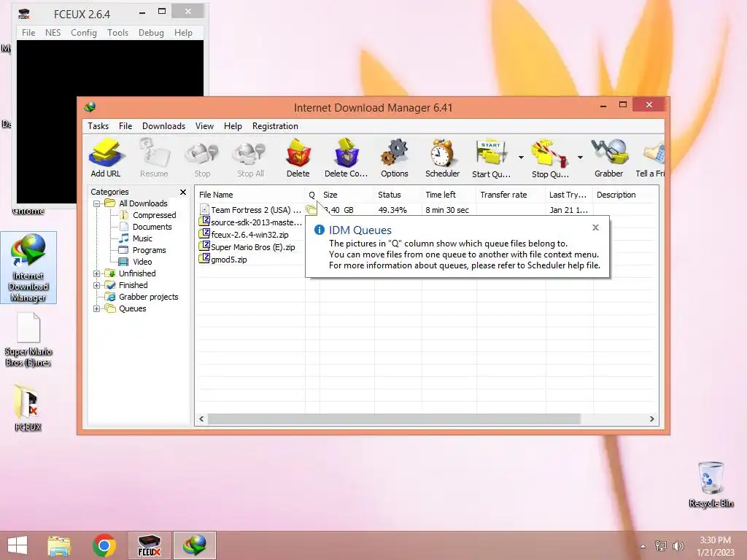Open the Config menu in FCEUX
The image size is (747, 560).
(x=84, y=32)
